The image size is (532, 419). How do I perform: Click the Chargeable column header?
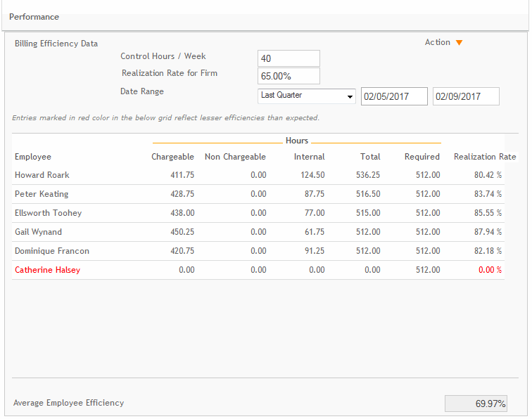(x=172, y=157)
